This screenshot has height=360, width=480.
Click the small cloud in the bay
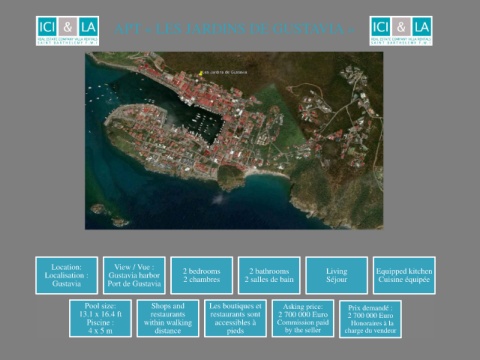219,199
